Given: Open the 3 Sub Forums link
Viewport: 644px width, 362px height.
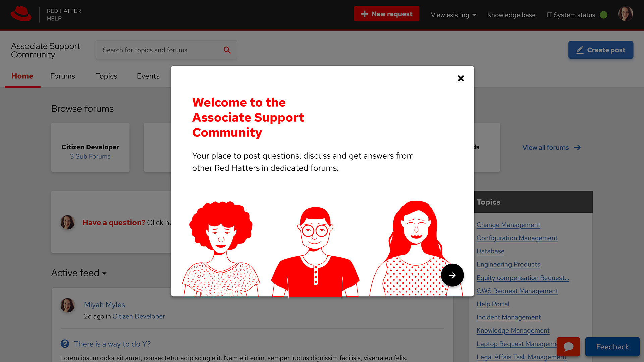Looking at the screenshot, I should pos(90,156).
